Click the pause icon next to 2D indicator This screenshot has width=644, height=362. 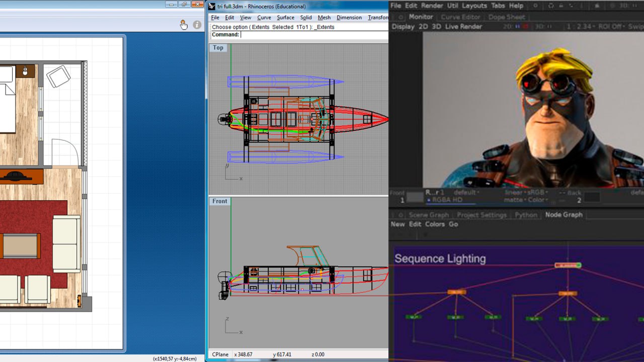tap(518, 27)
